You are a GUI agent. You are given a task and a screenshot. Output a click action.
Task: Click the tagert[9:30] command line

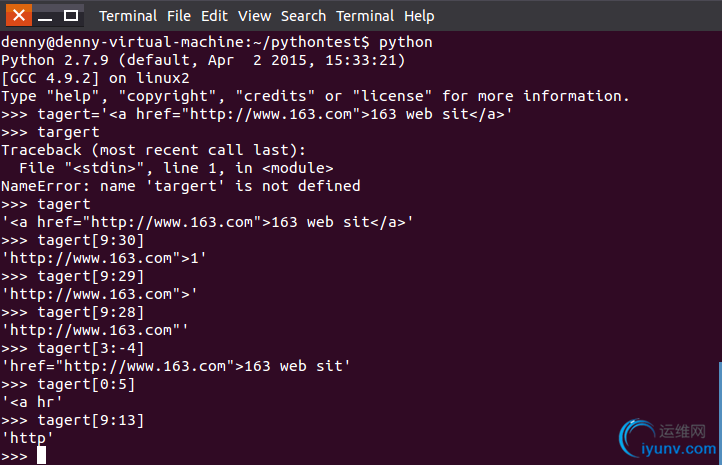pyautogui.click(x=72, y=240)
